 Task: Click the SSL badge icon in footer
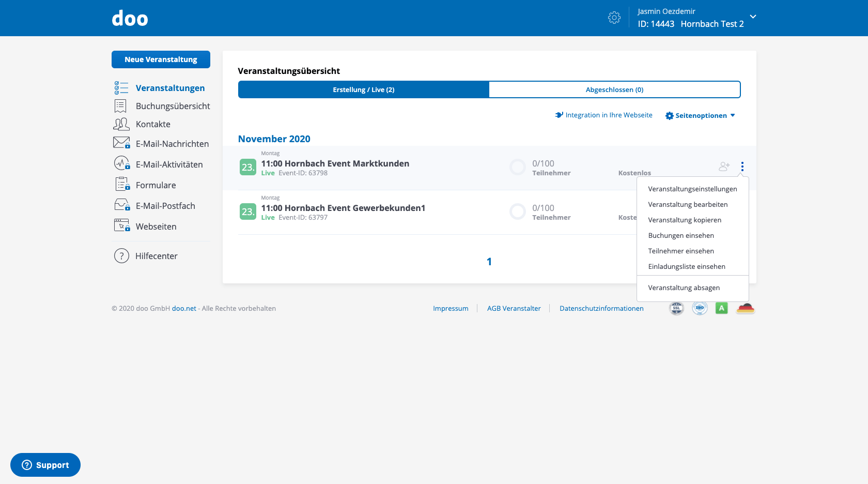676,308
